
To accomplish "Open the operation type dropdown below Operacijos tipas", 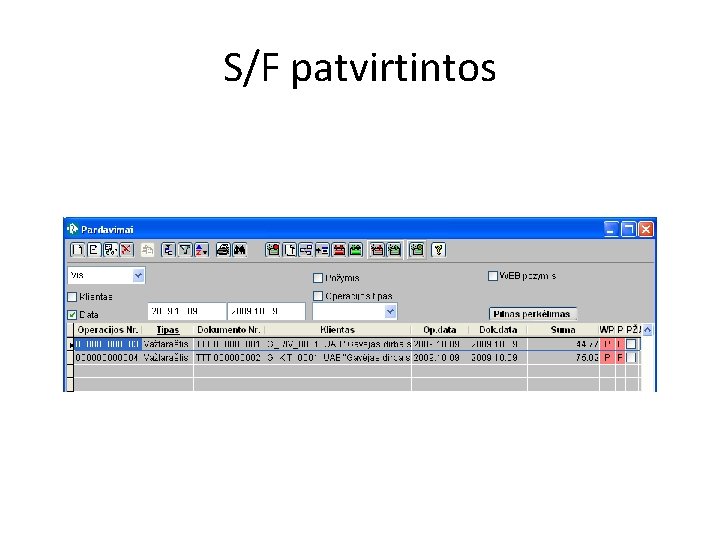I will tap(390, 312).
